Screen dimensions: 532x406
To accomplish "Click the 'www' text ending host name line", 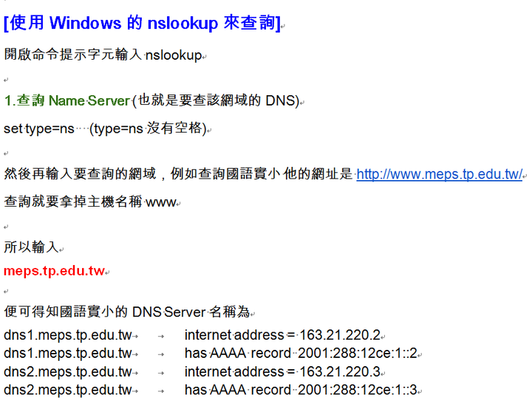I will coord(161,203).
